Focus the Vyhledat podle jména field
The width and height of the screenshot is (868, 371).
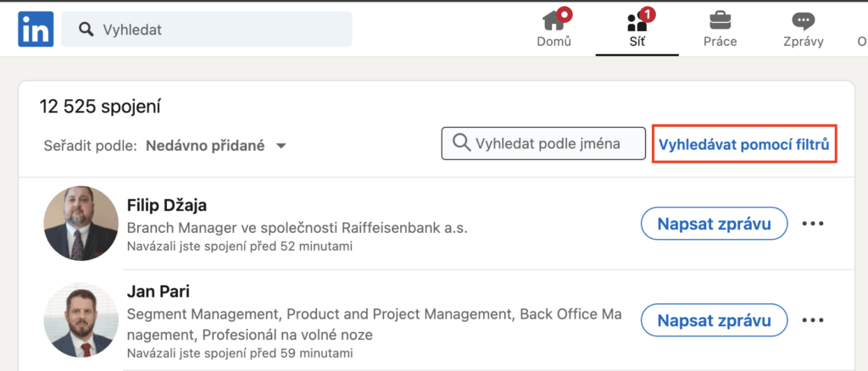543,144
